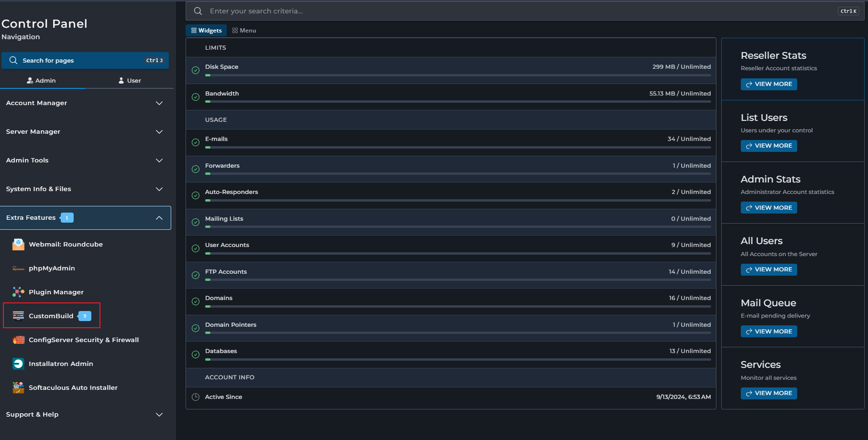Collapse the Extra Features section

pos(86,218)
